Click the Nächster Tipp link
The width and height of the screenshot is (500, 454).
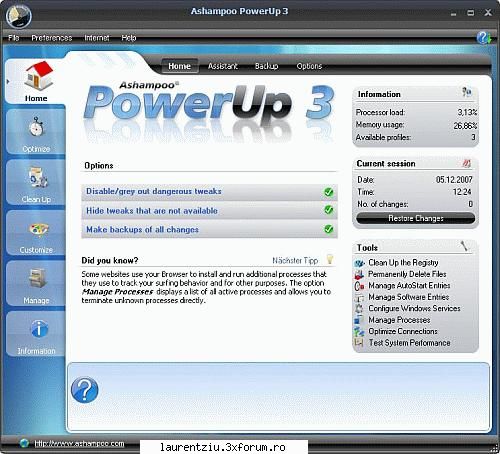(x=295, y=260)
